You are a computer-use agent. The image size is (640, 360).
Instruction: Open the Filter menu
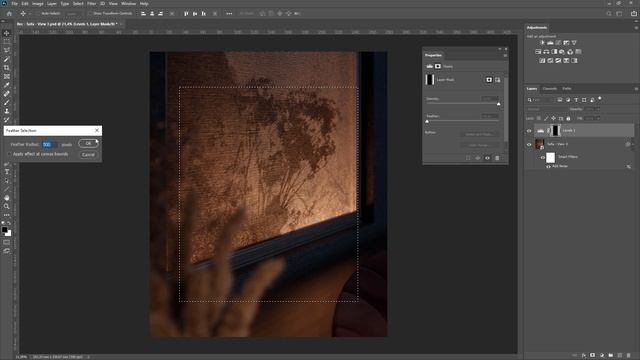coord(91,4)
